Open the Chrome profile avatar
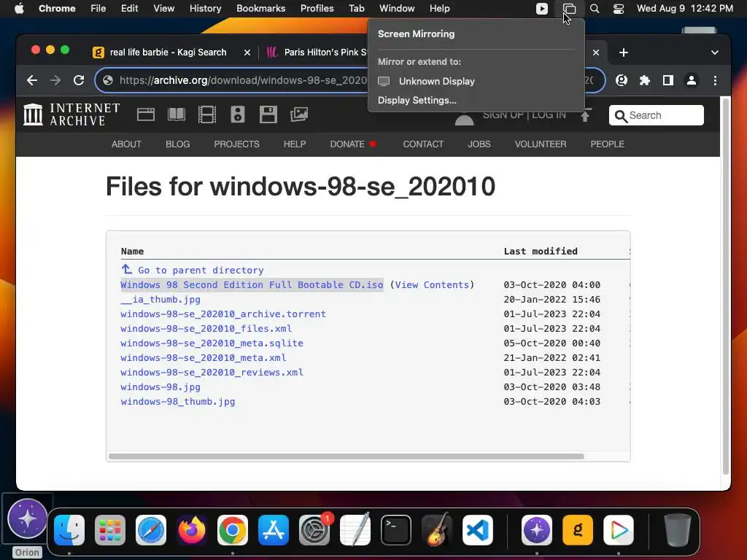The width and height of the screenshot is (747, 560). [692, 80]
